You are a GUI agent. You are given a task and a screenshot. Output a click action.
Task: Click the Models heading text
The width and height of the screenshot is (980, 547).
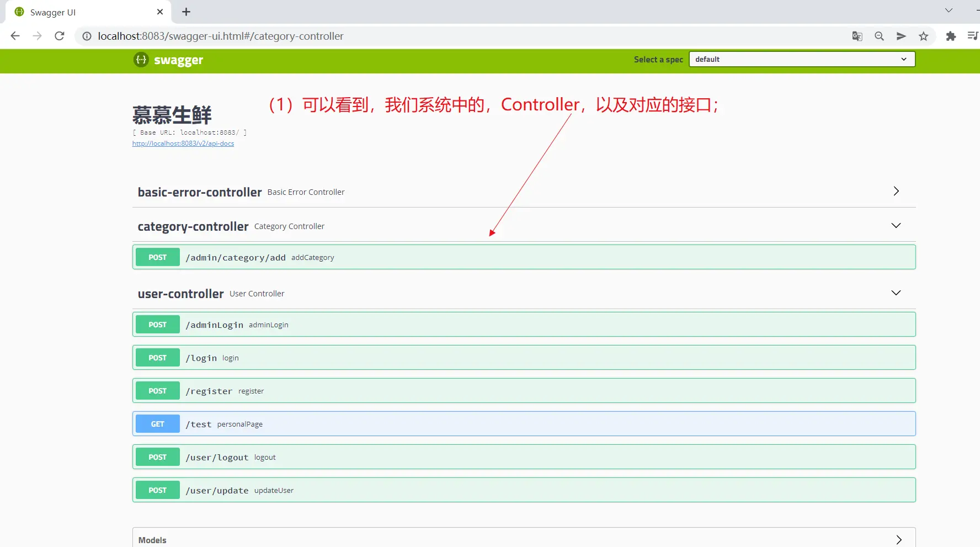click(152, 540)
